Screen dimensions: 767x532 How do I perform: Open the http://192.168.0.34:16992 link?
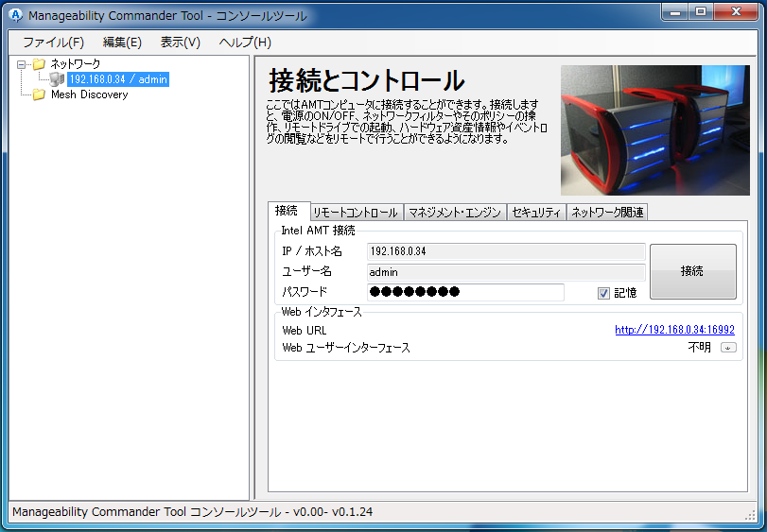pos(674,330)
